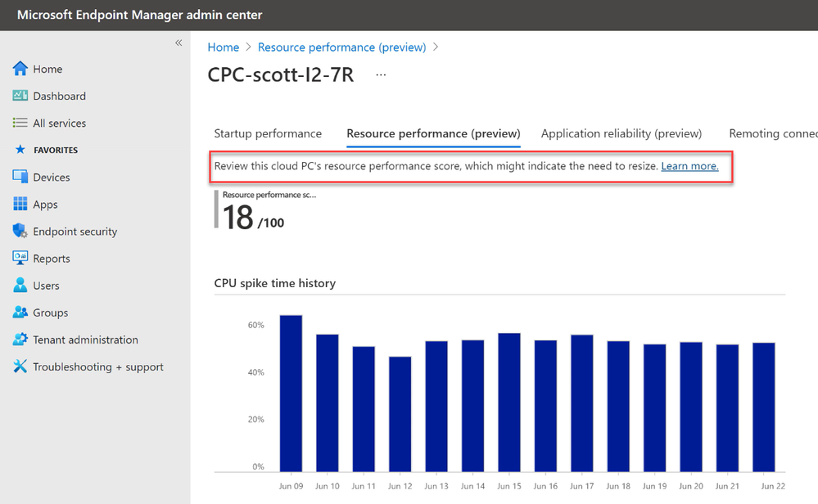
Task: Click the CPC-scott-I2-7R page title
Action: (x=281, y=74)
